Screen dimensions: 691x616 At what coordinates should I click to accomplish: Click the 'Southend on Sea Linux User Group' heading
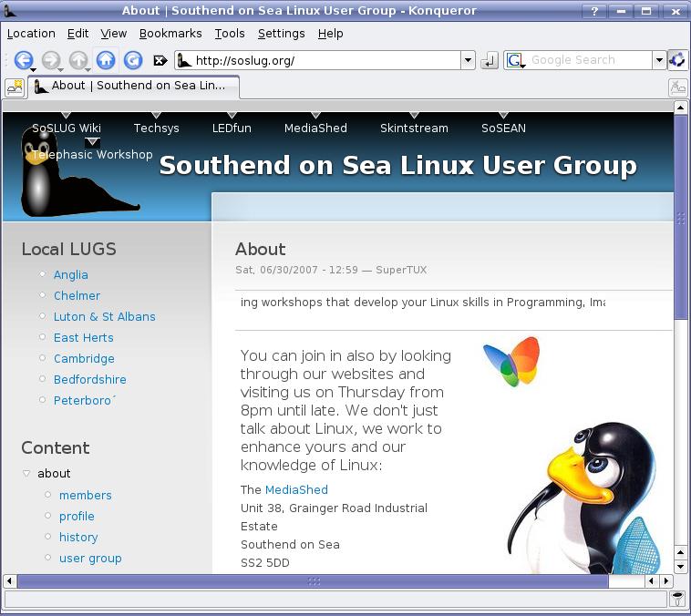pos(398,166)
